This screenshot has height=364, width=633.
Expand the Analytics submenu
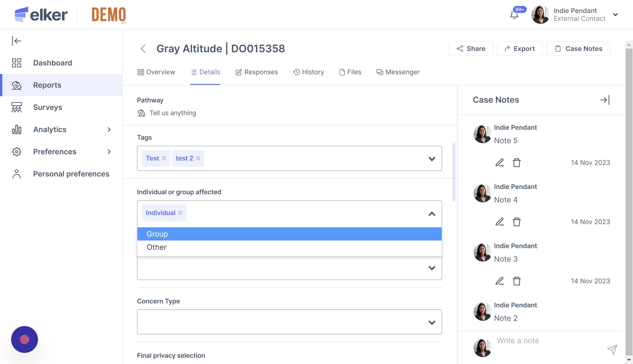[109, 130]
